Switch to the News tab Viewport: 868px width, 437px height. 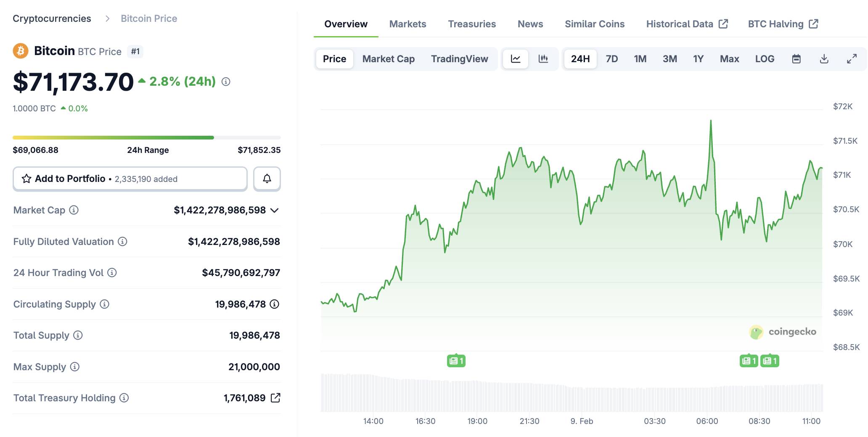(x=529, y=24)
